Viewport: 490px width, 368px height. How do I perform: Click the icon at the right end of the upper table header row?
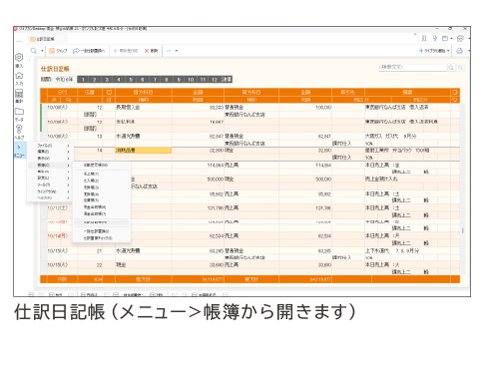point(455,92)
